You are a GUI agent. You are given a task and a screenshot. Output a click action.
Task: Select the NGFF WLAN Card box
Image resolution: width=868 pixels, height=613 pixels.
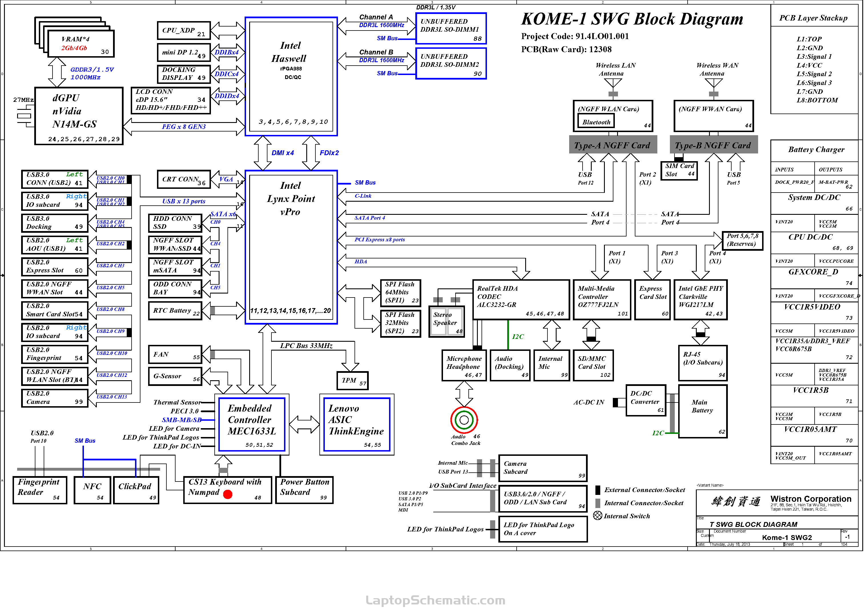613,116
